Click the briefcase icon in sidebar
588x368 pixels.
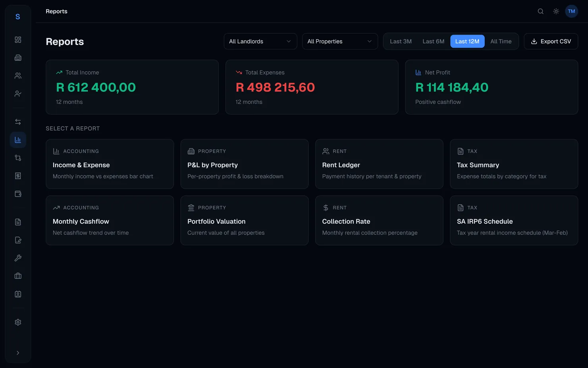(x=18, y=276)
